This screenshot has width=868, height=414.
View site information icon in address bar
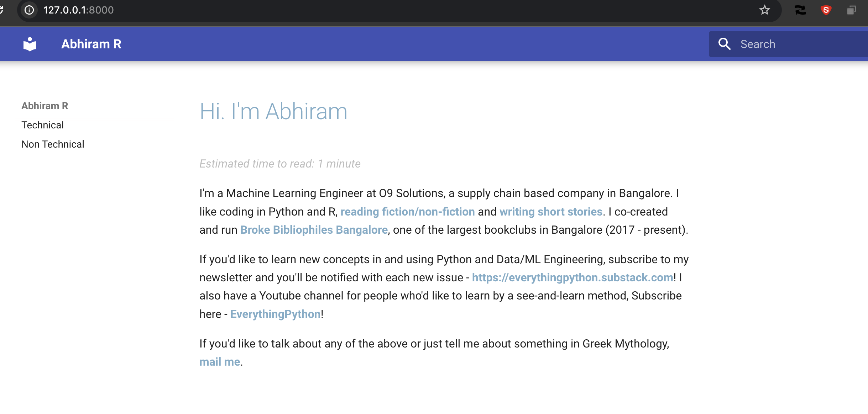[29, 10]
